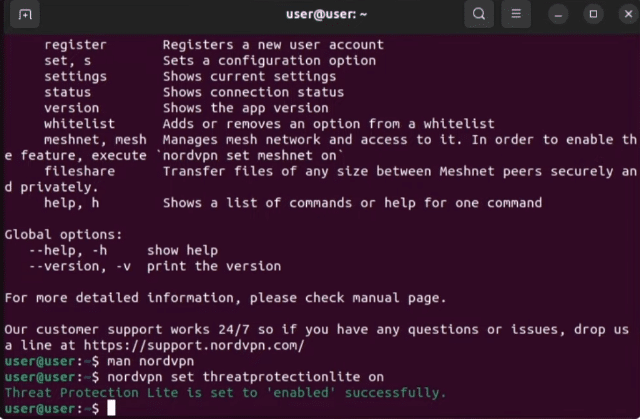Click the 'set, s' command name

68,60
